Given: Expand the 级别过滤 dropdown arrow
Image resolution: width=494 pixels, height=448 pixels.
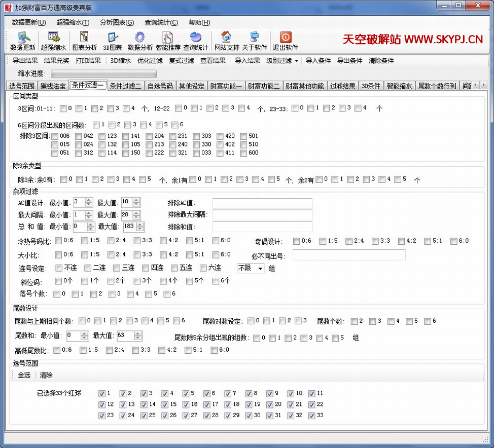Looking at the screenshot, I should click(296, 61).
